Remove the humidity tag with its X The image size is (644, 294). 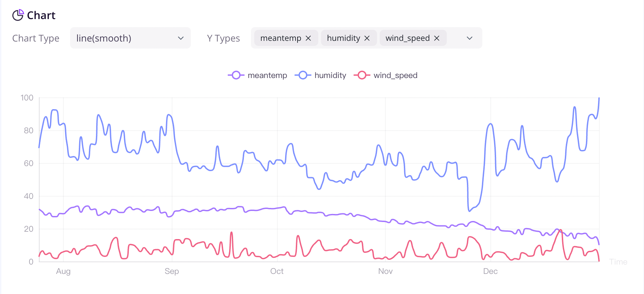tap(367, 38)
